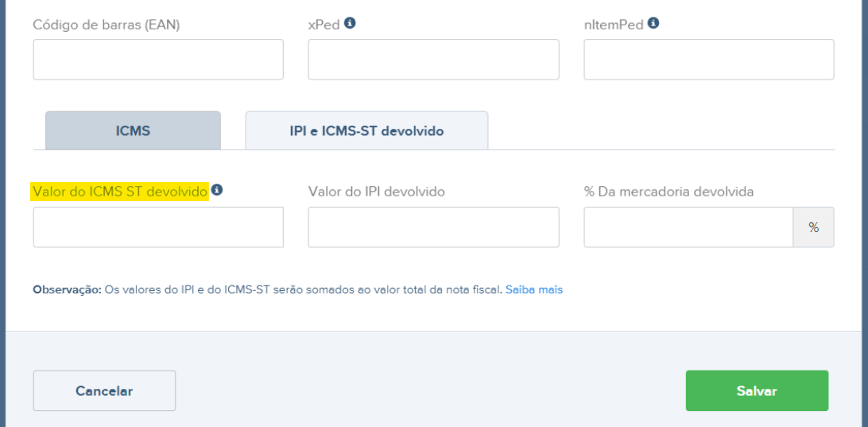The image size is (868, 427).
Task: Click the Valor do IPI devolvido label
Action: tap(376, 192)
